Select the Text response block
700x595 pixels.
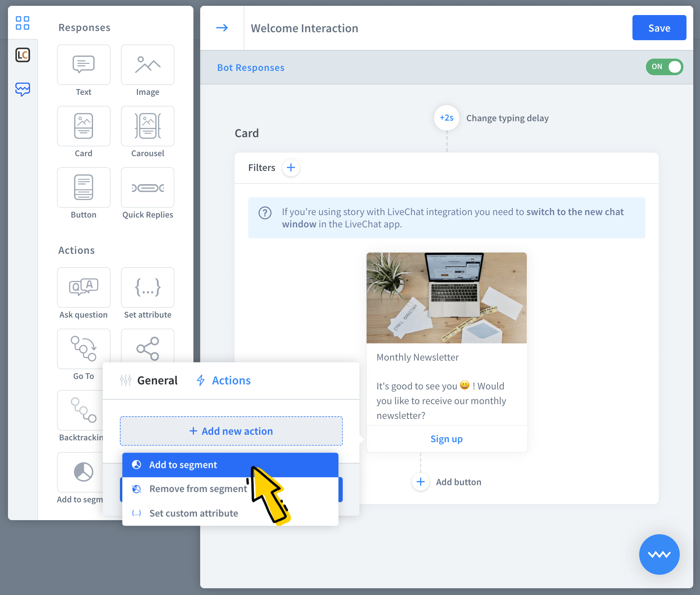pos(84,65)
